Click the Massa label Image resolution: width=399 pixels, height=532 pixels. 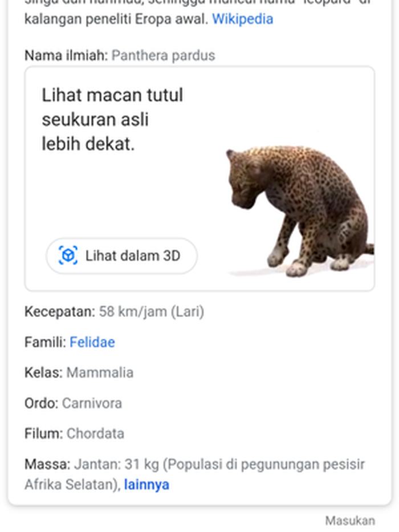(47, 464)
